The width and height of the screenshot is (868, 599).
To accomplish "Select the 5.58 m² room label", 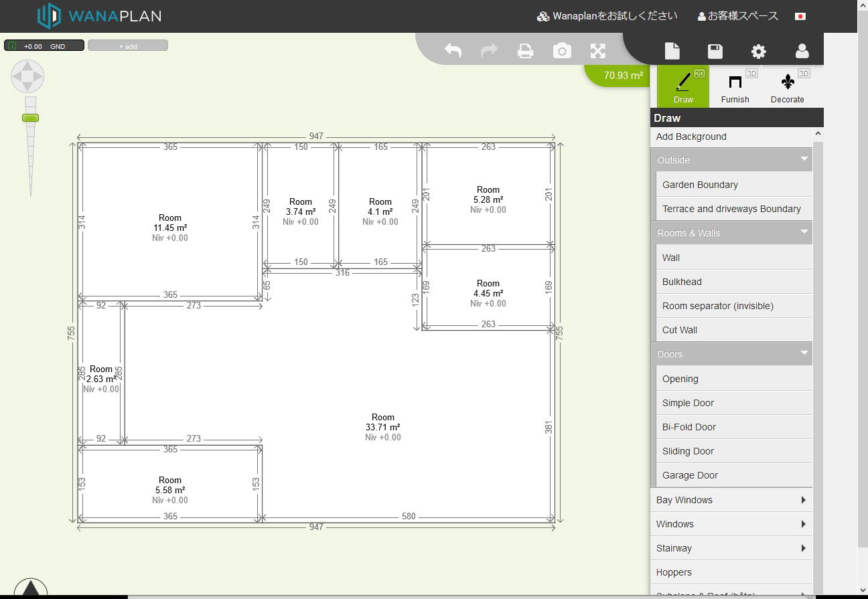I will click(170, 490).
